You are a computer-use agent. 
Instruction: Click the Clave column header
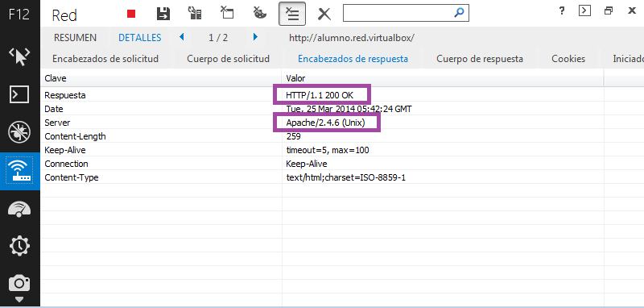pos(56,78)
